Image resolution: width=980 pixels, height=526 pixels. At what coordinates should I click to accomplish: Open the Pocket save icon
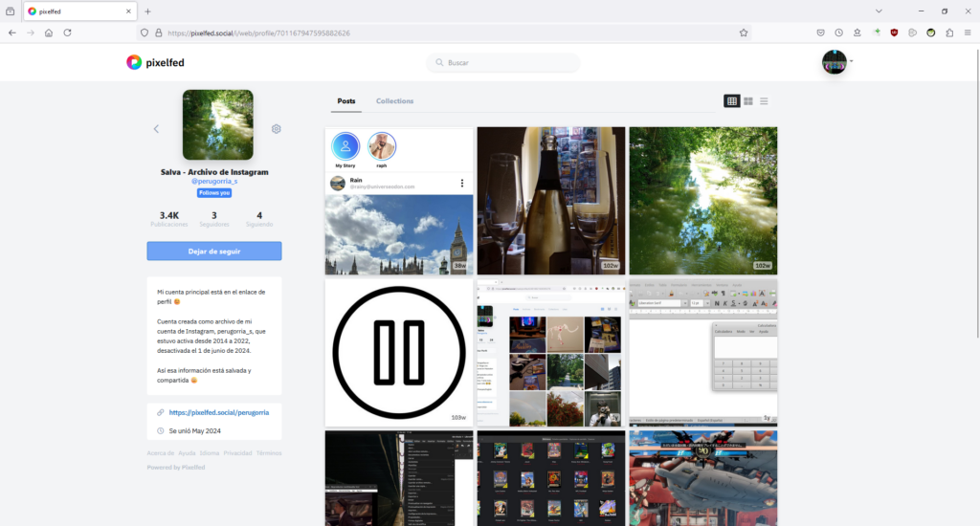(820, 33)
